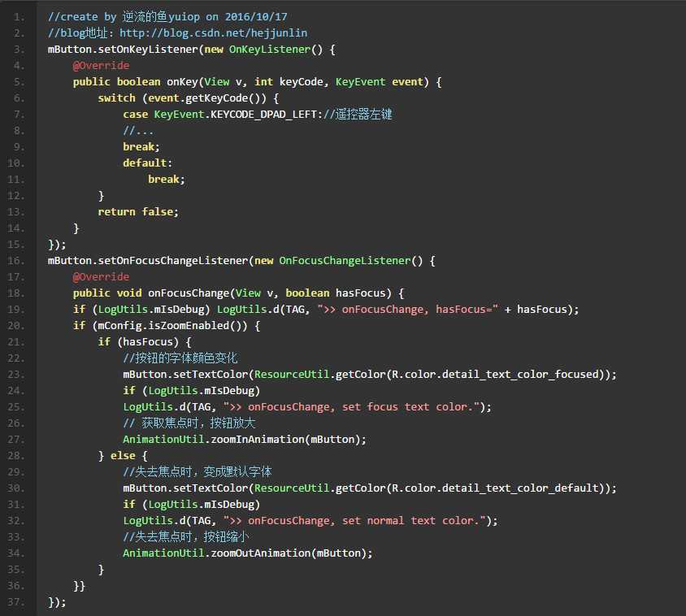
Task: Click 'return false;' on line 13
Action: pos(138,212)
